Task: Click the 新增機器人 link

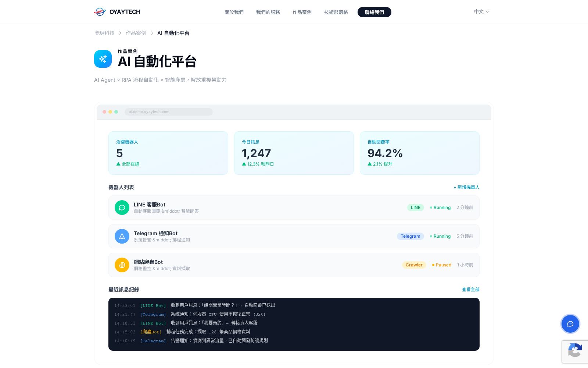Action: click(x=466, y=187)
